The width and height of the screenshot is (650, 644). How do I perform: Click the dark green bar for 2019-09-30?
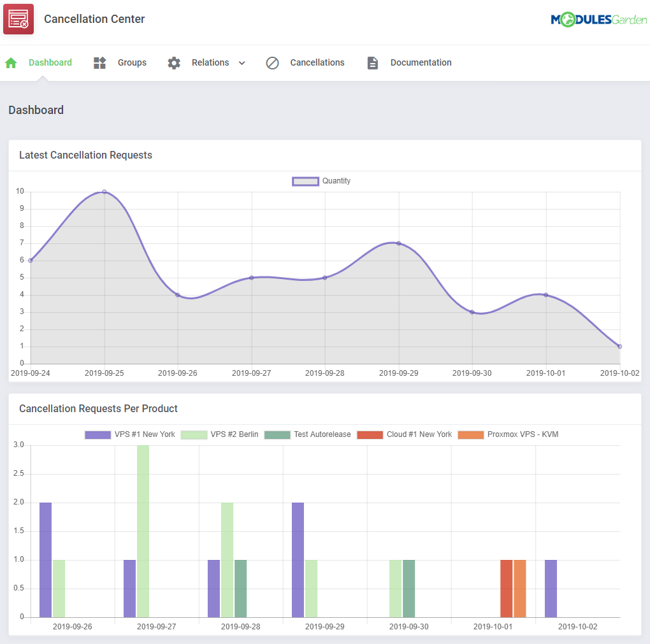409,589
